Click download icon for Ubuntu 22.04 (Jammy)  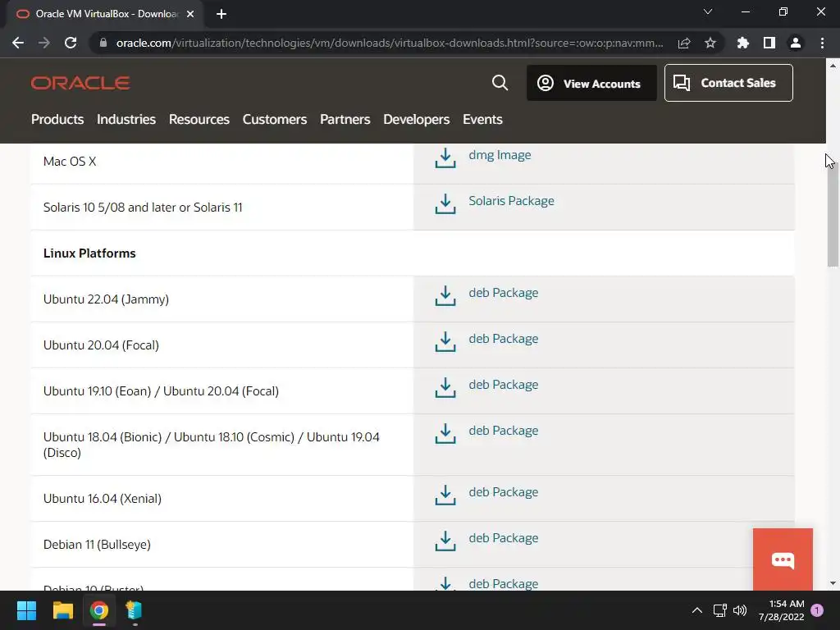[x=445, y=295]
